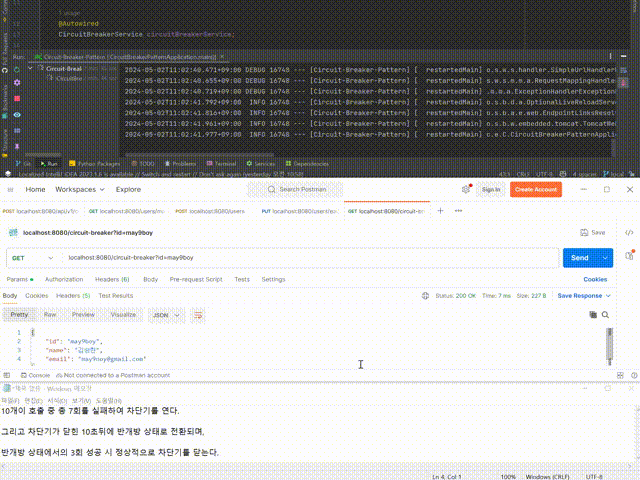Open the code snippet icon in right sidebar
640x480 pixels.
click(x=629, y=233)
